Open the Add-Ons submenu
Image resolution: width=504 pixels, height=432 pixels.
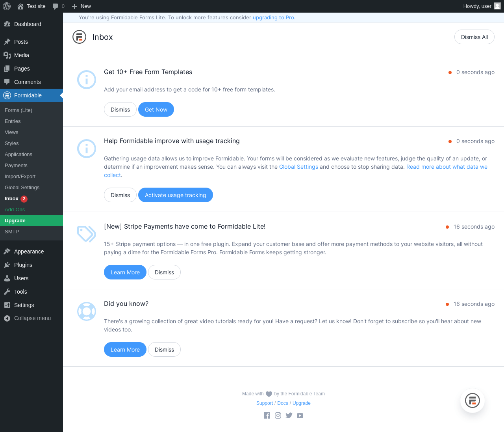31,210
